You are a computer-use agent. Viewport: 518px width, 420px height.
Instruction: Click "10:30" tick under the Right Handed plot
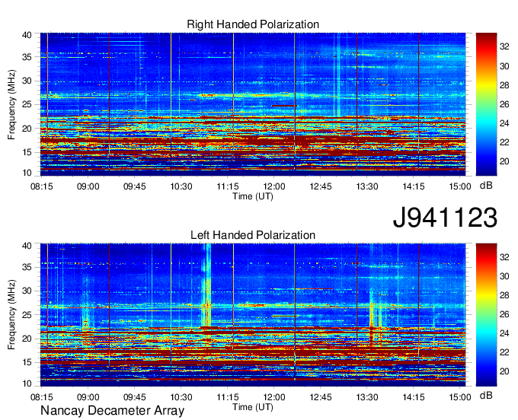point(181,186)
